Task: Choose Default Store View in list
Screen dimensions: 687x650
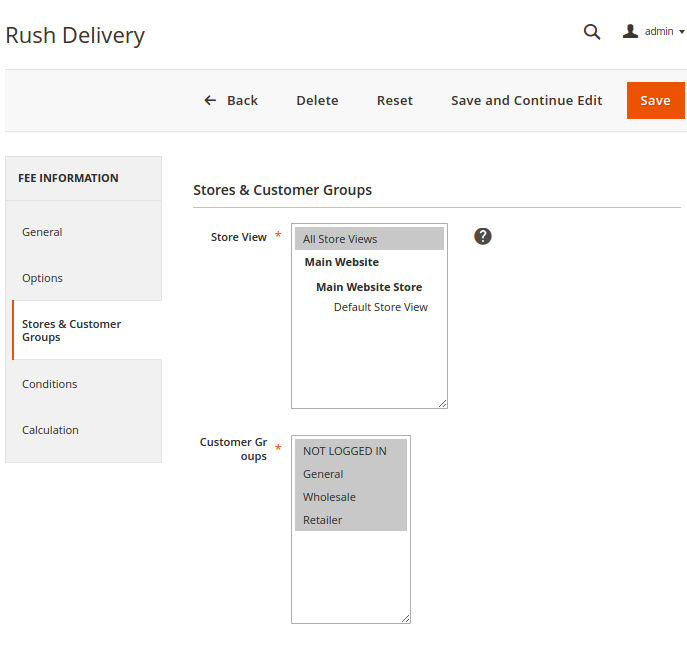Action: (x=380, y=307)
